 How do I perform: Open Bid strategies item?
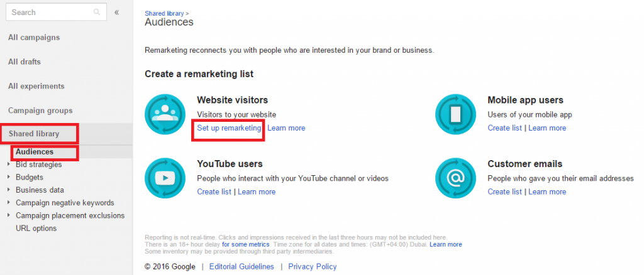[x=39, y=164]
